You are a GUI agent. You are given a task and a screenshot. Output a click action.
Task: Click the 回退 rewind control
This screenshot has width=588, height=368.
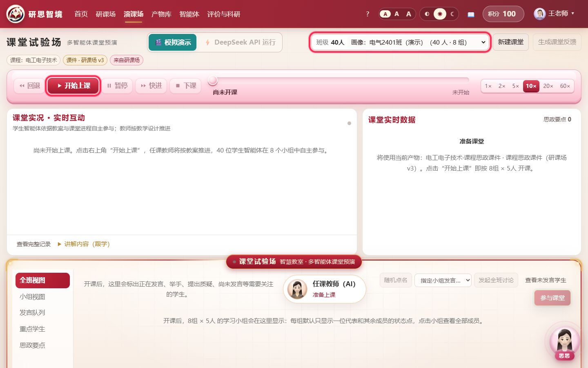[x=29, y=86]
